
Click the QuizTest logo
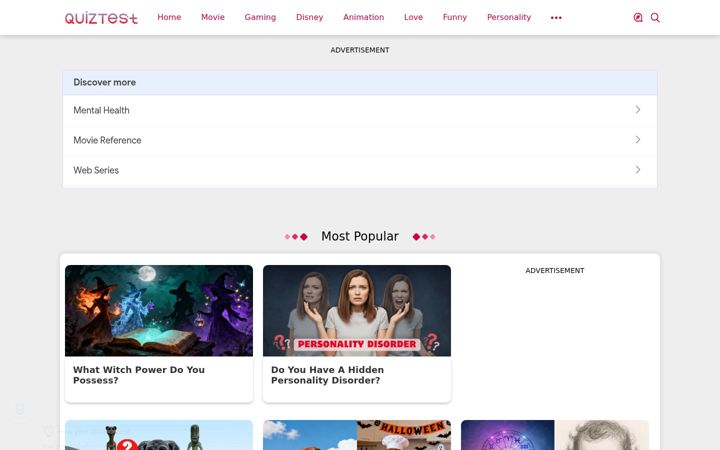click(x=101, y=17)
